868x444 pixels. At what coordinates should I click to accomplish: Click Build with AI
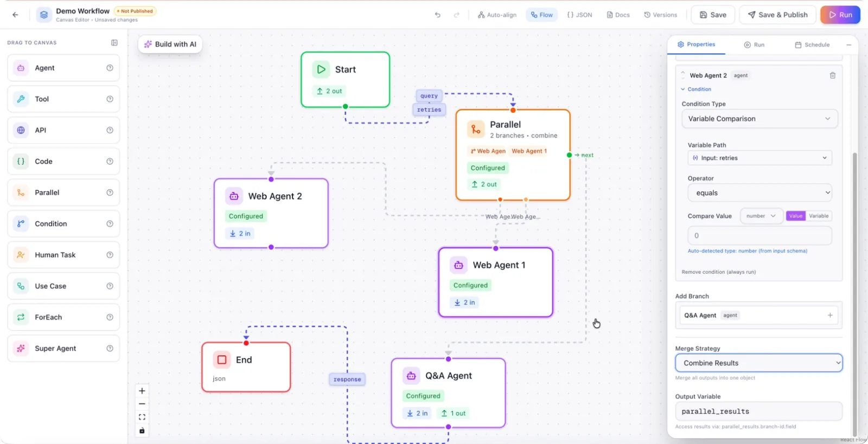click(170, 44)
